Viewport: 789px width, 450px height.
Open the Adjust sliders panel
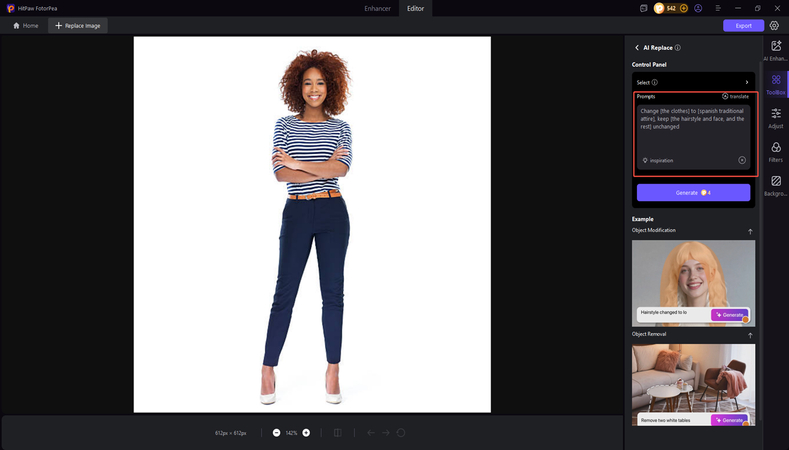click(x=776, y=118)
